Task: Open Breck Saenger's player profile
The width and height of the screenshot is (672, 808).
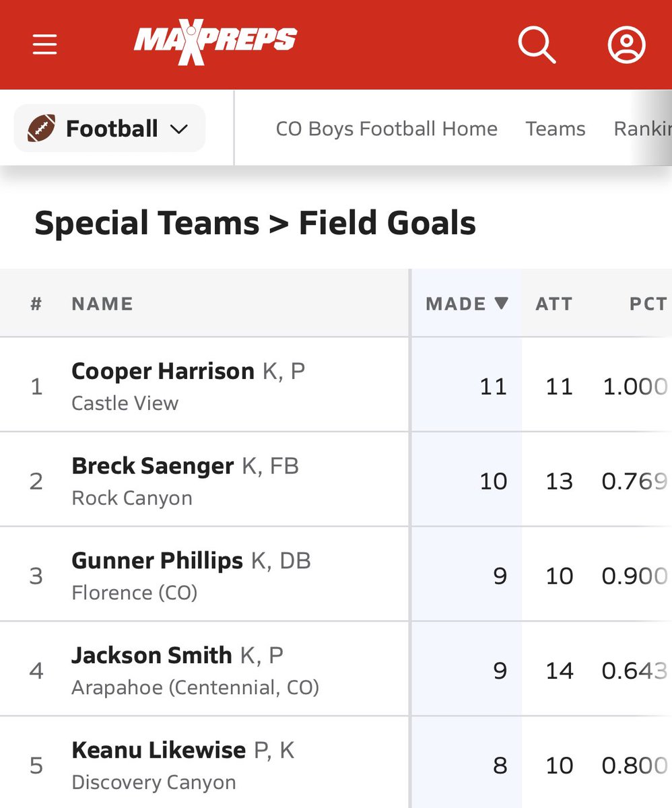Action: point(153,466)
